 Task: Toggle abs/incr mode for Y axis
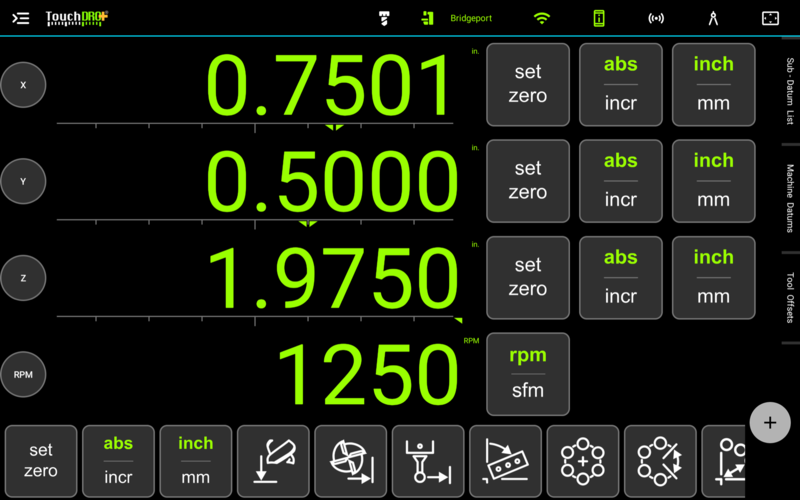click(621, 181)
